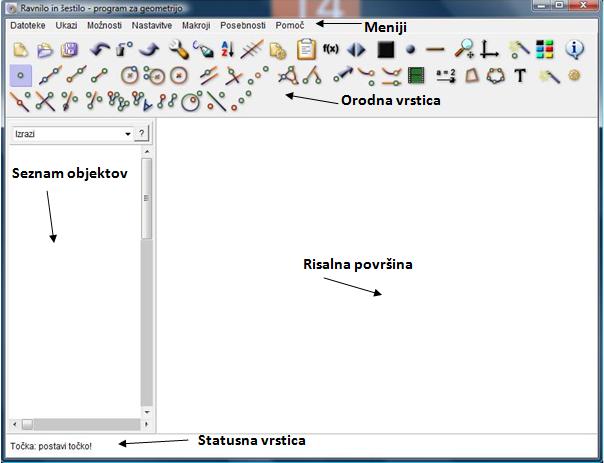Click the wrench settings icon

(x=178, y=48)
